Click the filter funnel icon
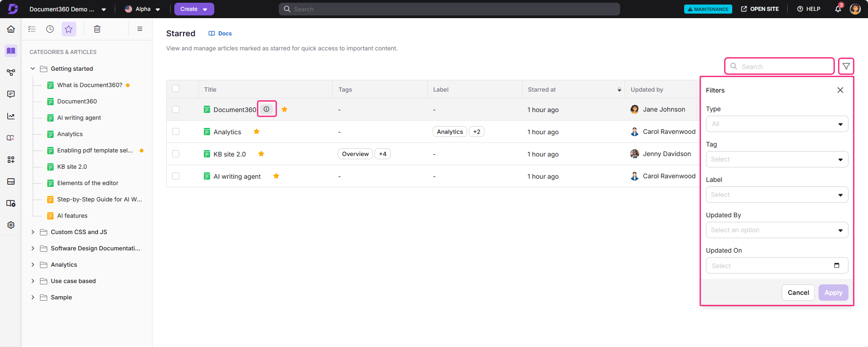 846,66
